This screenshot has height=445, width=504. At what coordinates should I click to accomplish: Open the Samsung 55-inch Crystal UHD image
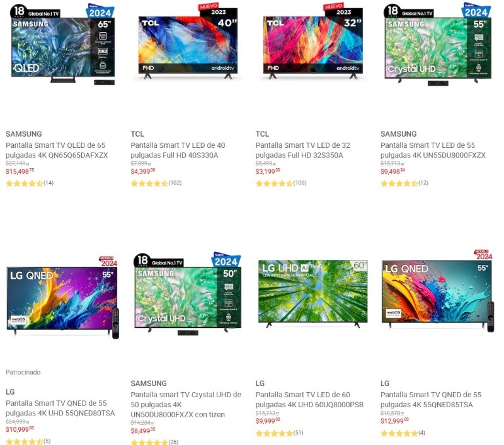pyautogui.click(x=437, y=44)
